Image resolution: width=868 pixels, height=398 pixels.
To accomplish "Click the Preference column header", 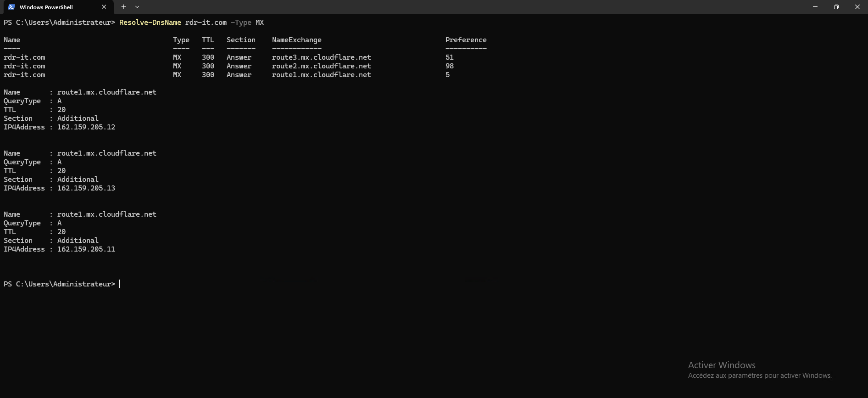I will coord(466,40).
